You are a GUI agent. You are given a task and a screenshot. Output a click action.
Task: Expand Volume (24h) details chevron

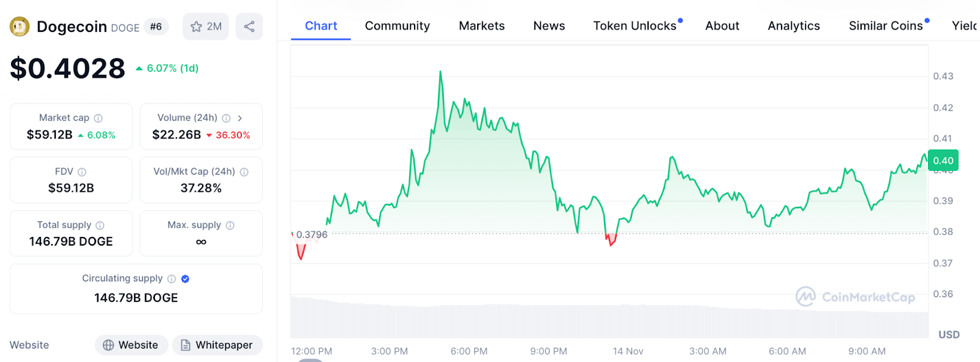239,118
